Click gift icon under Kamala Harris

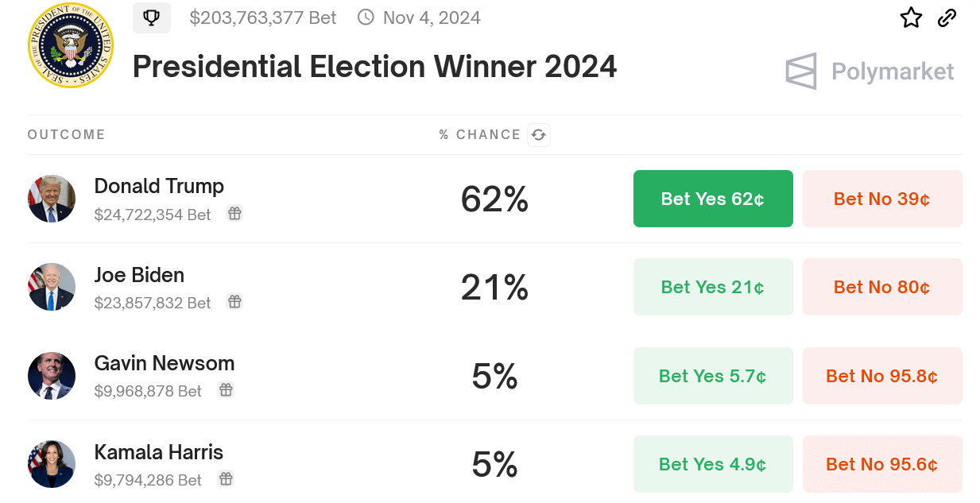click(226, 479)
